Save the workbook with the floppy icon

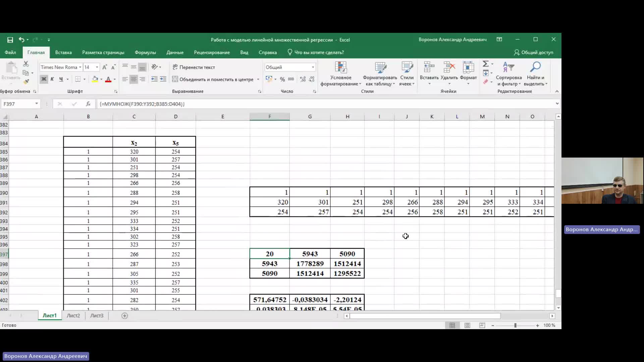[x=10, y=40]
